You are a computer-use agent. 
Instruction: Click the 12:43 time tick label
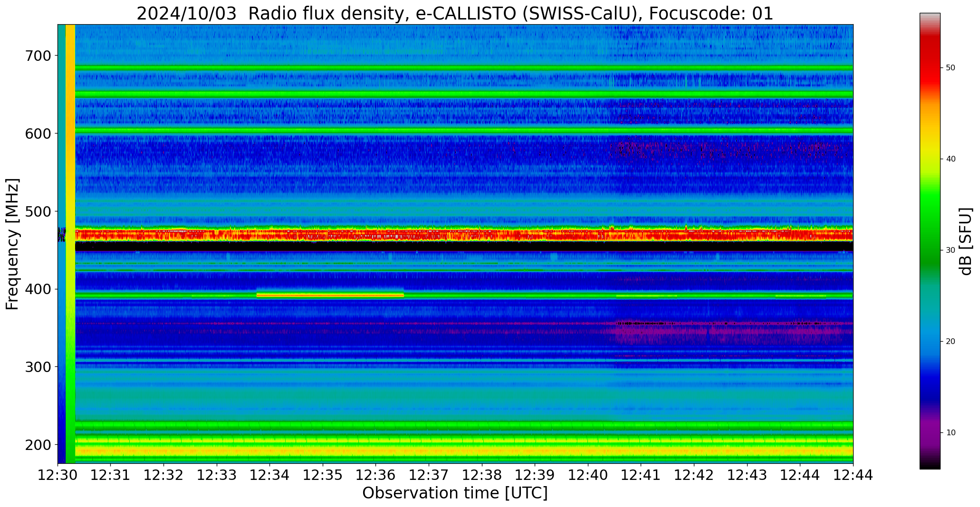click(748, 475)
